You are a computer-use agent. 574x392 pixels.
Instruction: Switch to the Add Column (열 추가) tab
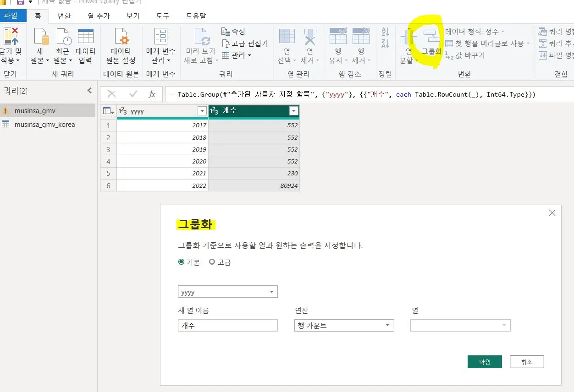(99, 16)
